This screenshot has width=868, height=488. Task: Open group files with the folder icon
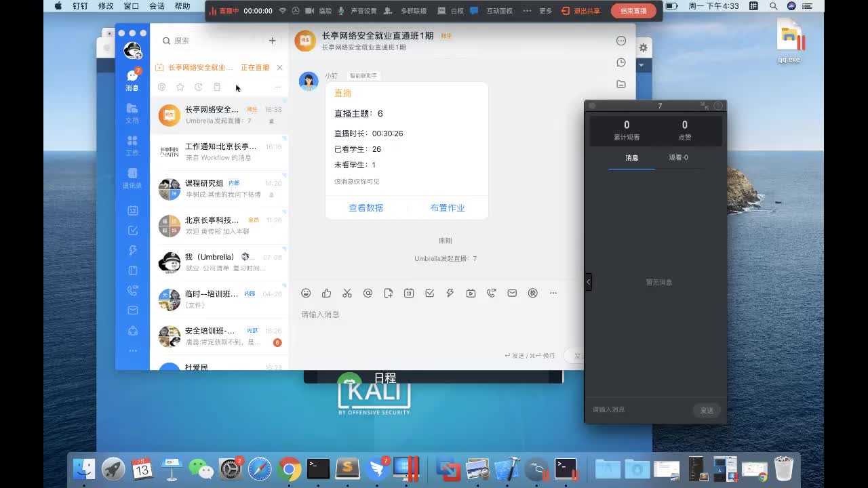621,84
